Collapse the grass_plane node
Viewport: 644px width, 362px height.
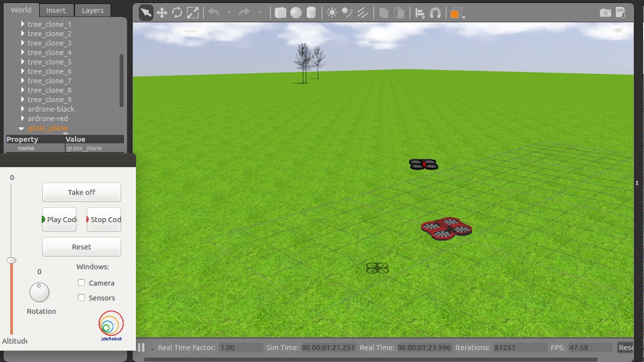[x=21, y=128]
